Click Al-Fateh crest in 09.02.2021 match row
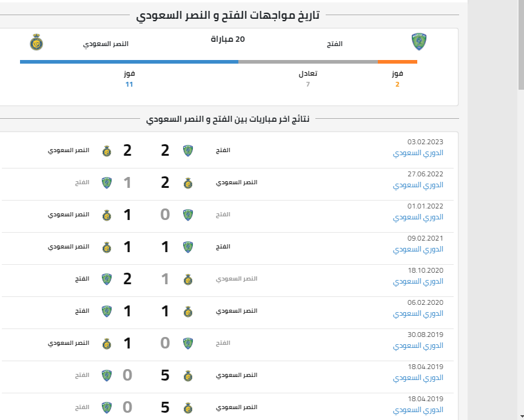This screenshot has width=524, height=420. (x=188, y=247)
